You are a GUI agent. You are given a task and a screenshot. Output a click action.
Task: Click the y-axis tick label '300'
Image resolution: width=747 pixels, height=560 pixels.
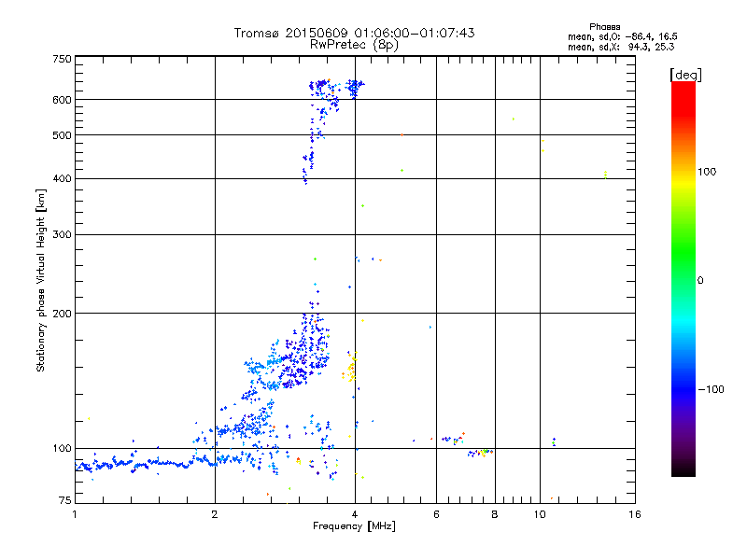tap(62, 235)
